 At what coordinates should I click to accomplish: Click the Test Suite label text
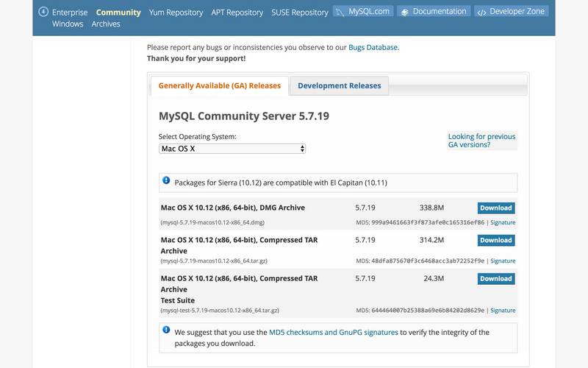pos(178,300)
